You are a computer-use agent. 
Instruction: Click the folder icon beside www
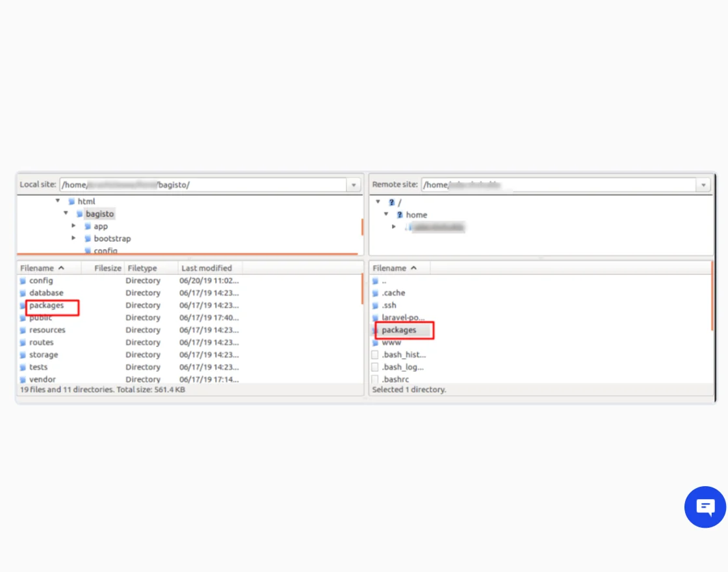coord(375,343)
